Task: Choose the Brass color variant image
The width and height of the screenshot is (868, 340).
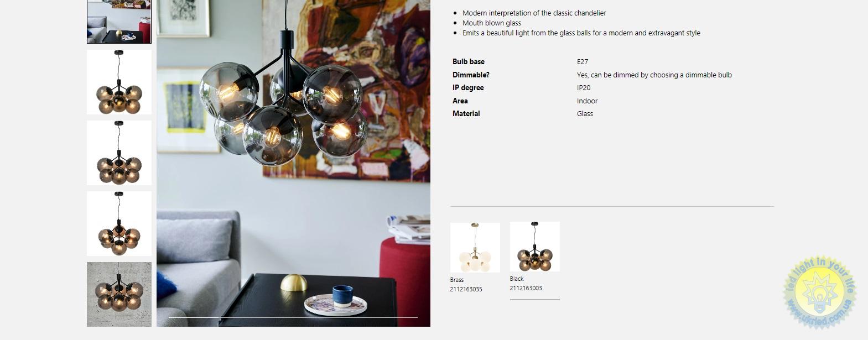Action: point(475,248)
